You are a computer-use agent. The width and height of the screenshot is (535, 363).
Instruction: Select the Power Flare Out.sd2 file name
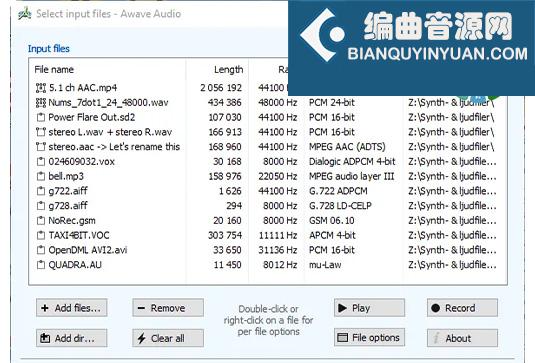point(91,117)
